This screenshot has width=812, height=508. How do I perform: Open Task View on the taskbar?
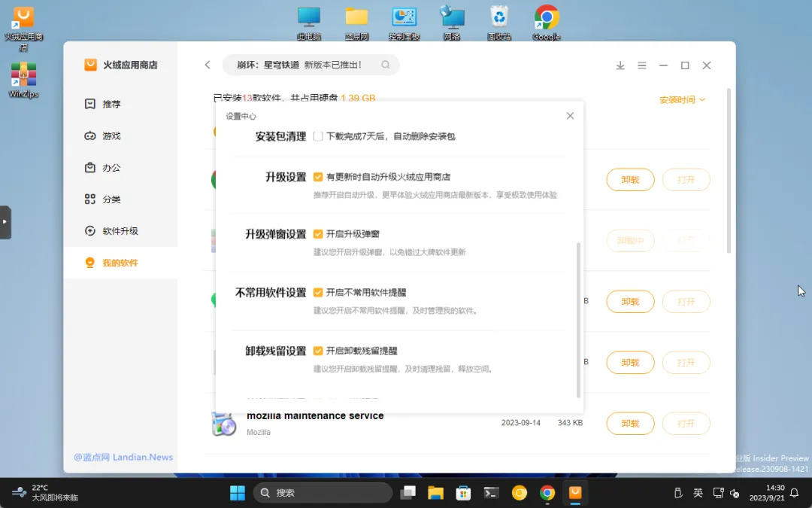point(408,492)
